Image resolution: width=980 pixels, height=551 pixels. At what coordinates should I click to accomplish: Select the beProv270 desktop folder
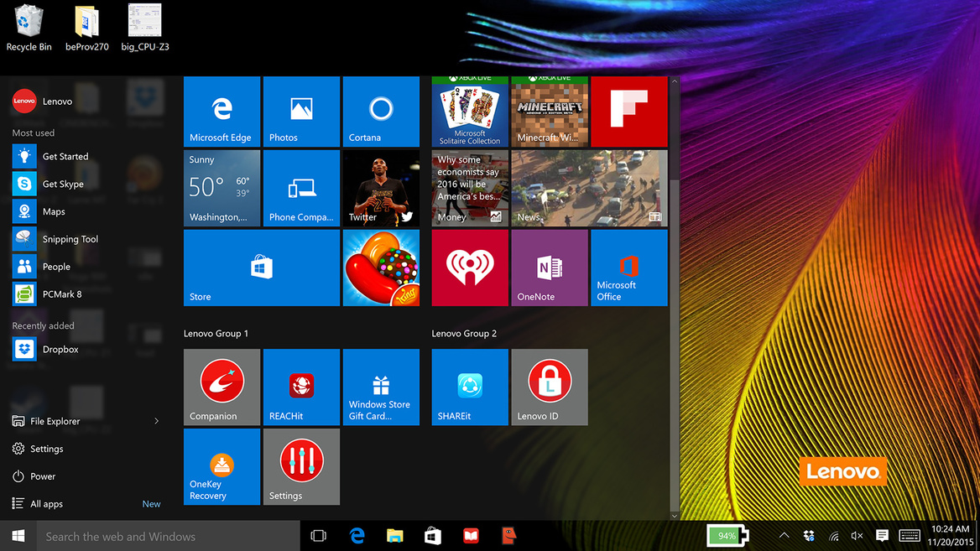coord(87,29)
